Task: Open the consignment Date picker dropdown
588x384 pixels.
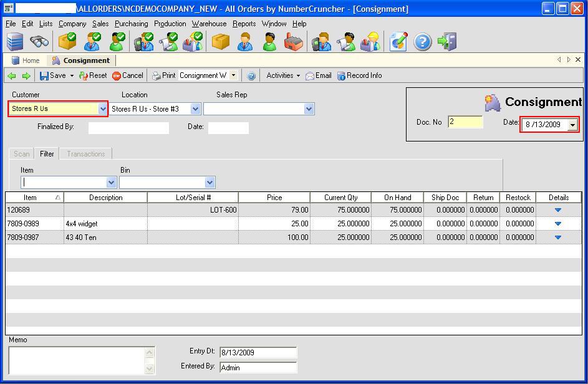Action: click(572, 125)
